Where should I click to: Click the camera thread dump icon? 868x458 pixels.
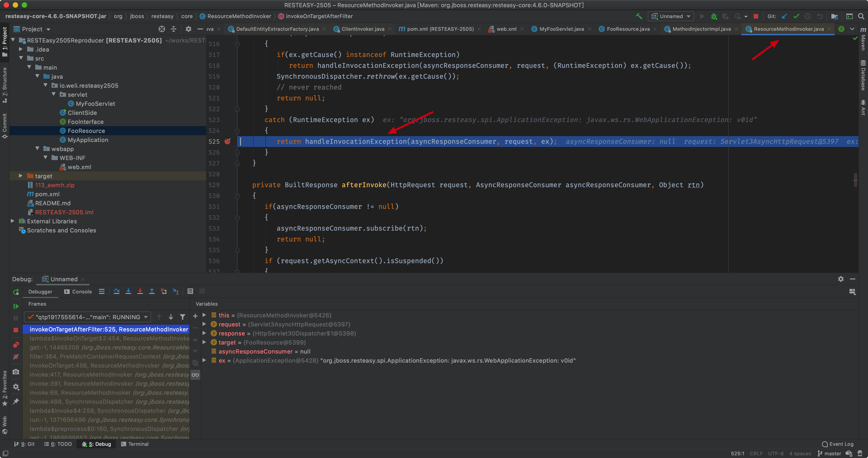[16, 371]
